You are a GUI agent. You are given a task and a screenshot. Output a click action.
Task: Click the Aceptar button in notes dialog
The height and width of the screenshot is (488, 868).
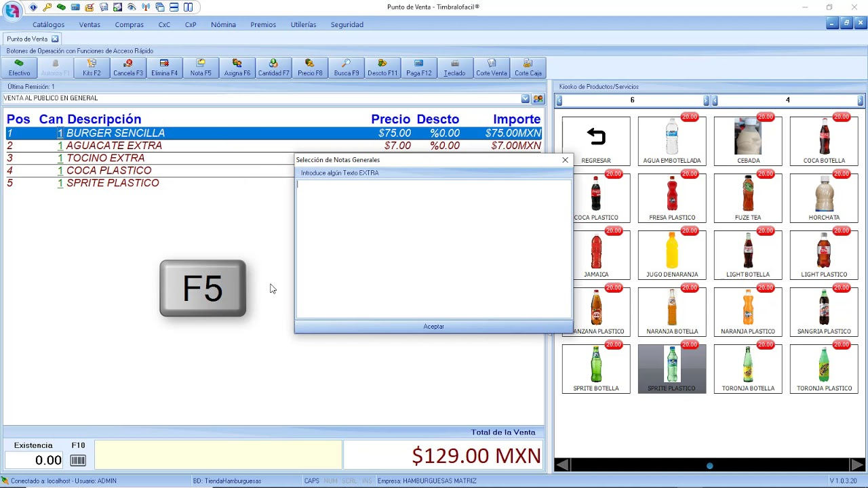pyautogui.click(x=433, y=327)
